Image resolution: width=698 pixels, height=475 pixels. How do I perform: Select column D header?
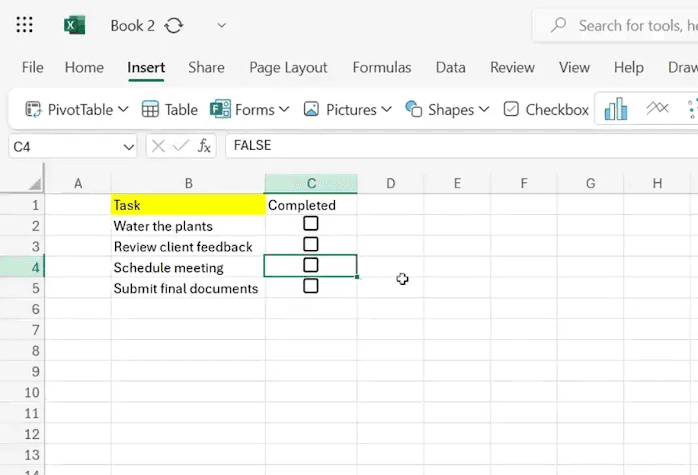(390, 183)
